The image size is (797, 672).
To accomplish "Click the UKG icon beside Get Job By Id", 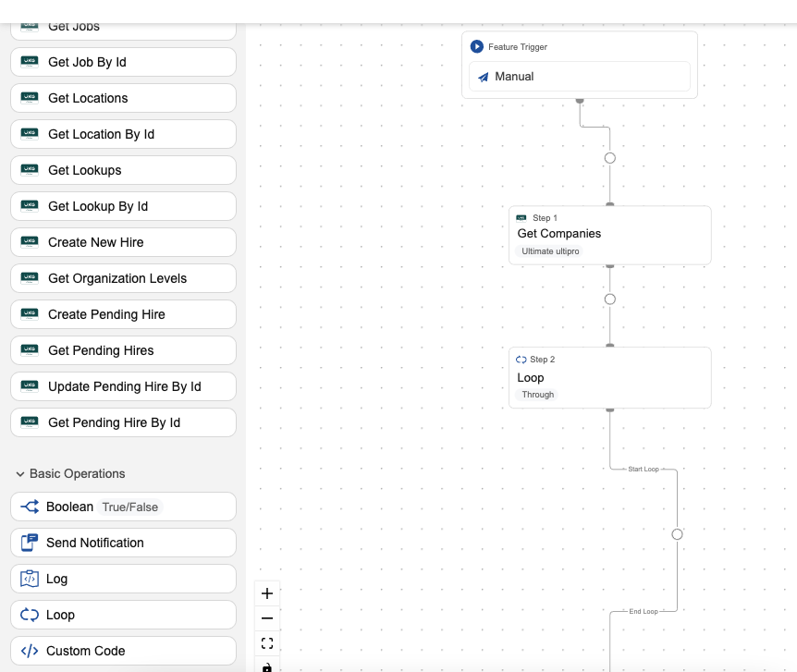I will coord(30,62).
